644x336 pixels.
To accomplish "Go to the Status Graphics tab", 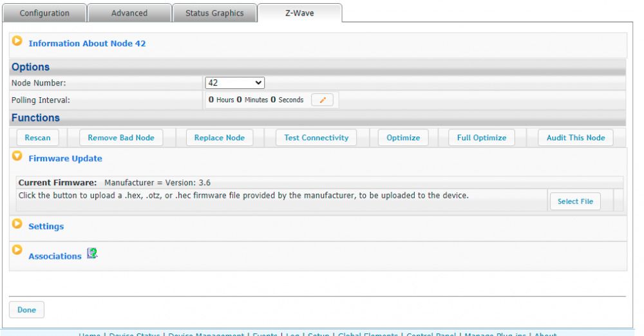I will coord(214,13).
